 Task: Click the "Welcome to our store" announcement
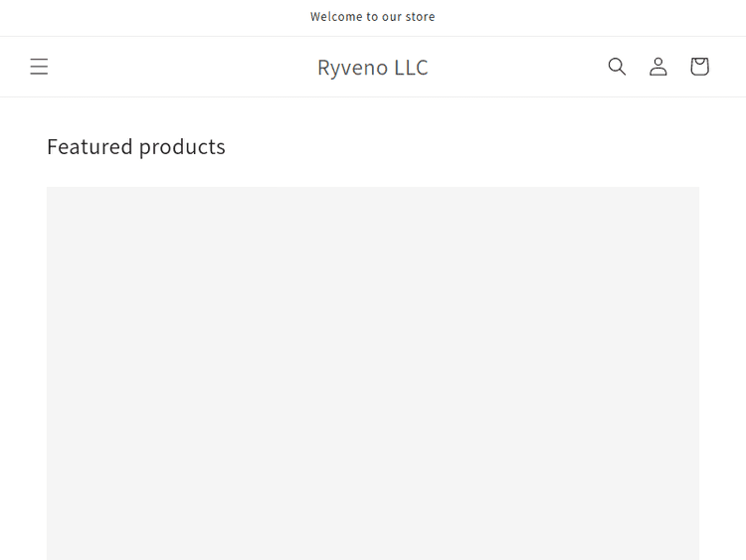tap(373, 17)
